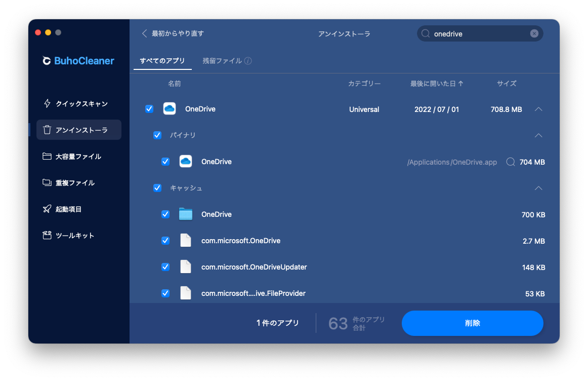The width and height of the screenshot is (588, 381).
Task: Sort by 最後に開いた日 column
Action: point(437,84)
